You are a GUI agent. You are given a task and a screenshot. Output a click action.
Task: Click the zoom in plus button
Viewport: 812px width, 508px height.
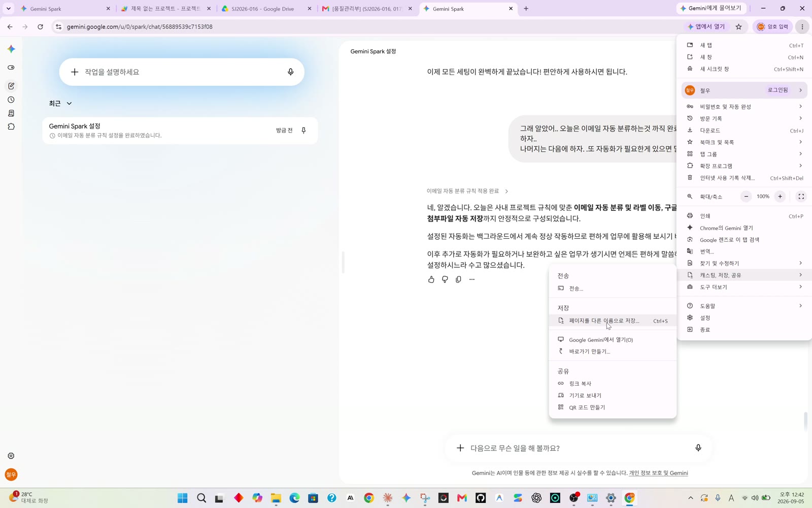[x=780, y=197]
